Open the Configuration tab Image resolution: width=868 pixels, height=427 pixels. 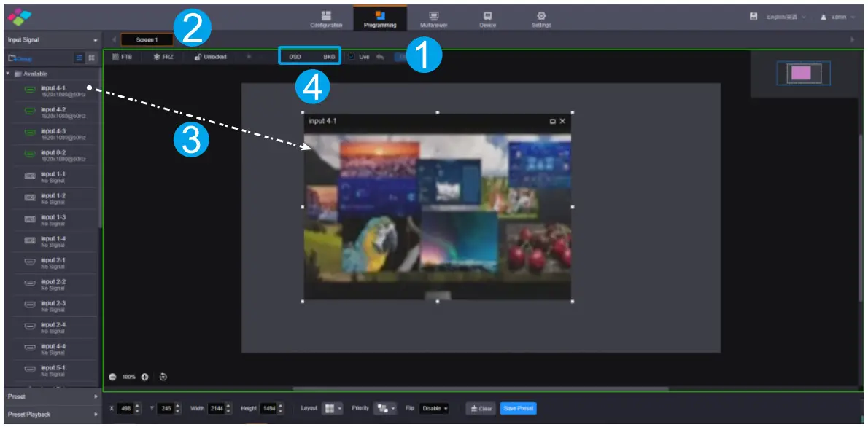326,19
